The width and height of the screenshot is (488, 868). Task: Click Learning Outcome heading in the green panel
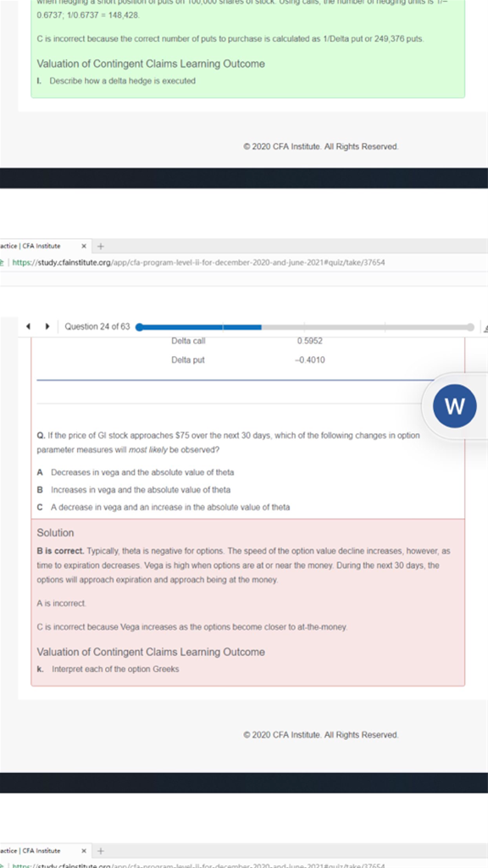(x=151, y=64)
